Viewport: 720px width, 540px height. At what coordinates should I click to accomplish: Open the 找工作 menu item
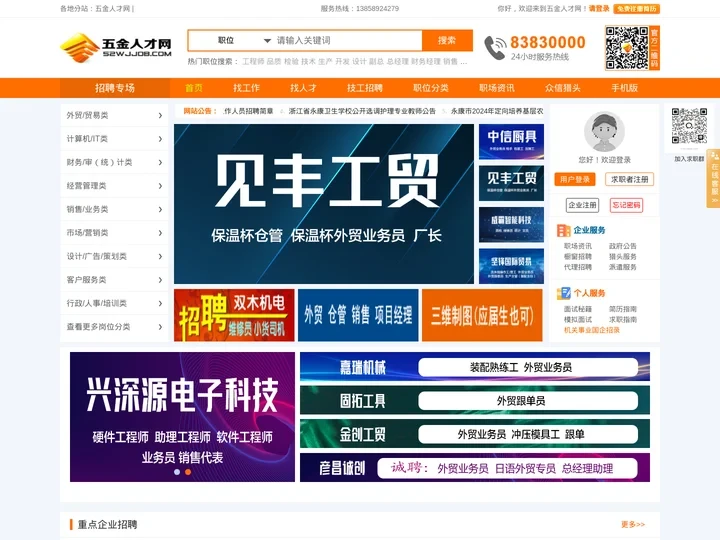[x=246, y=88]
